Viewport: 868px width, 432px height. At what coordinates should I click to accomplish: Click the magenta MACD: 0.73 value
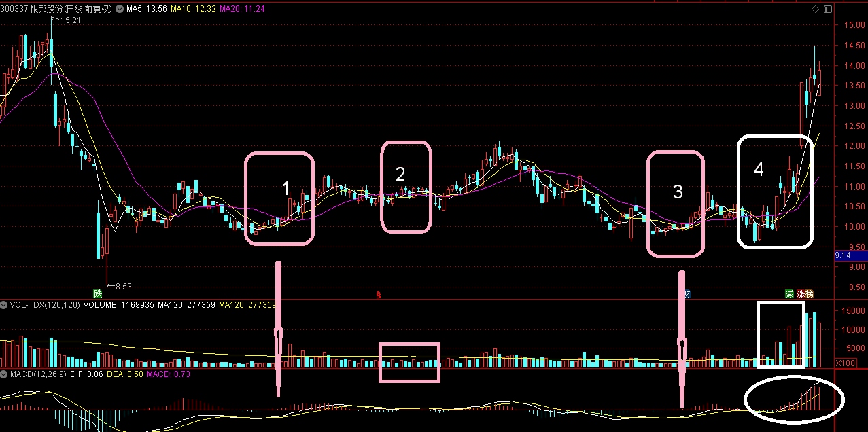167,374
